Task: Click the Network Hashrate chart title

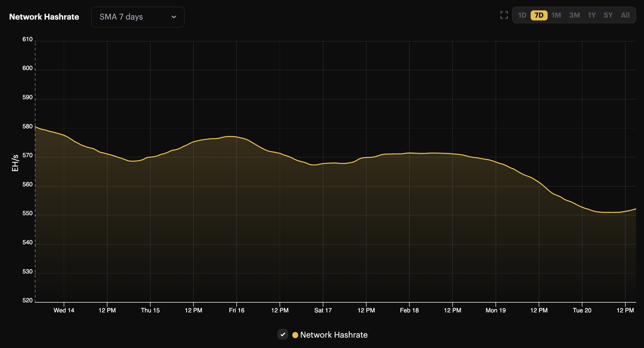Action: (44, 17)
